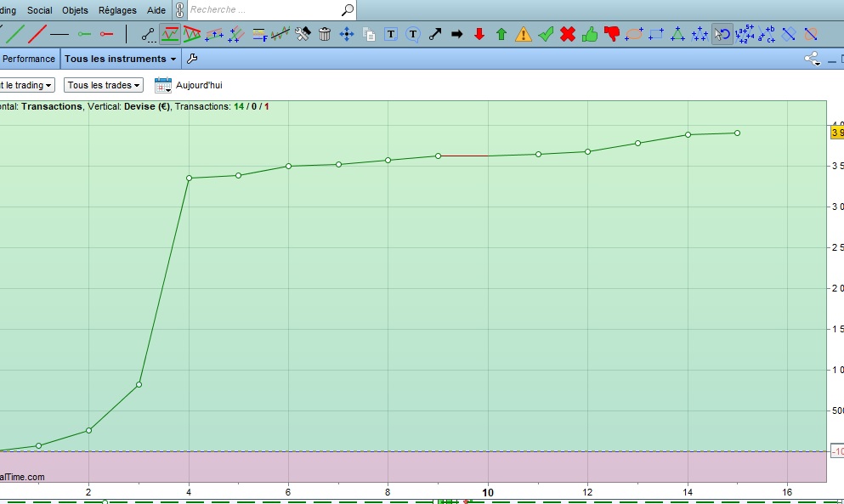Insert a black right arrow marker
The image size is (844, 504).
point(457,35)
